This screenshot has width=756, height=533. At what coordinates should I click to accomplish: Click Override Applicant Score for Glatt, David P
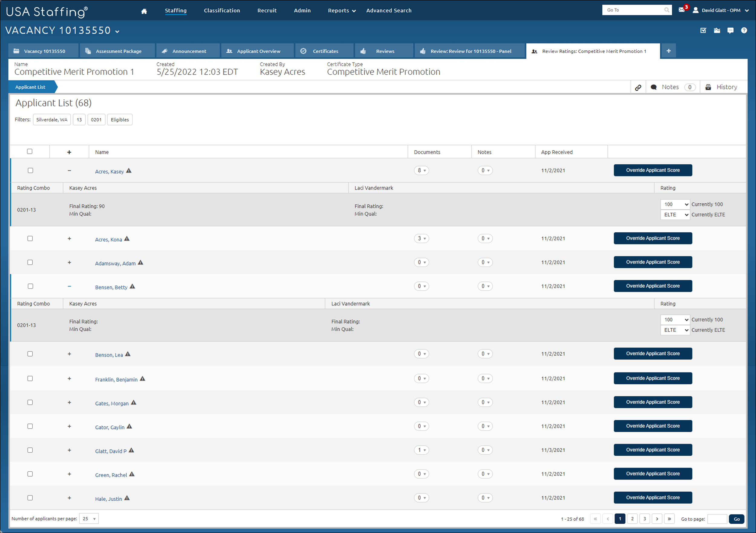pyautogui.click(x=653, y=450)
